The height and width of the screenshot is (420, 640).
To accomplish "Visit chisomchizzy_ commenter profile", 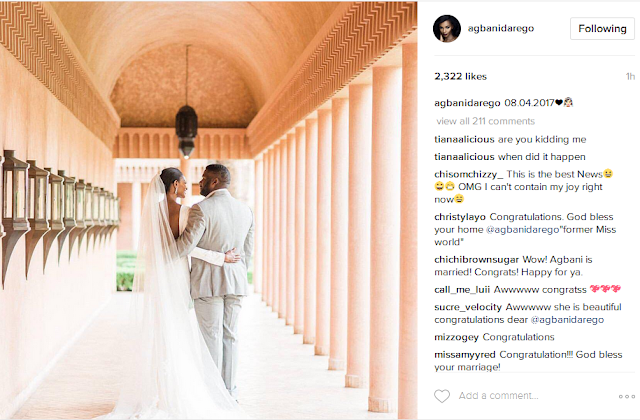I will 469,174.
